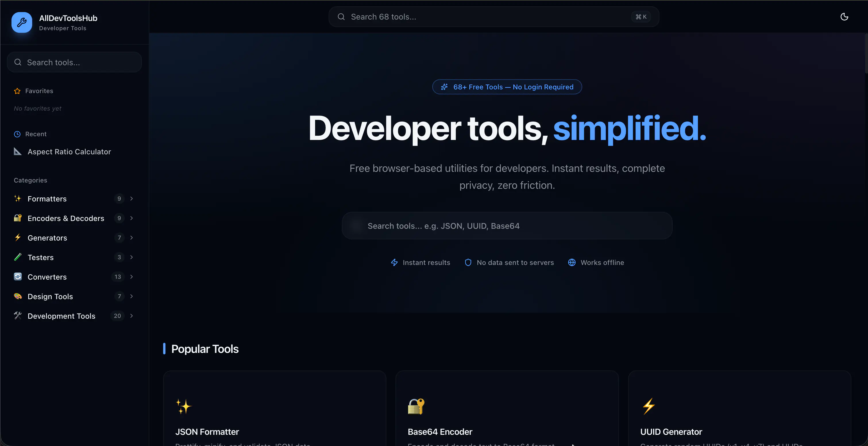The height and width of the screenshot is (446, 868).
Task: Open the Design Tools palette icon
Action: point(18,296)
